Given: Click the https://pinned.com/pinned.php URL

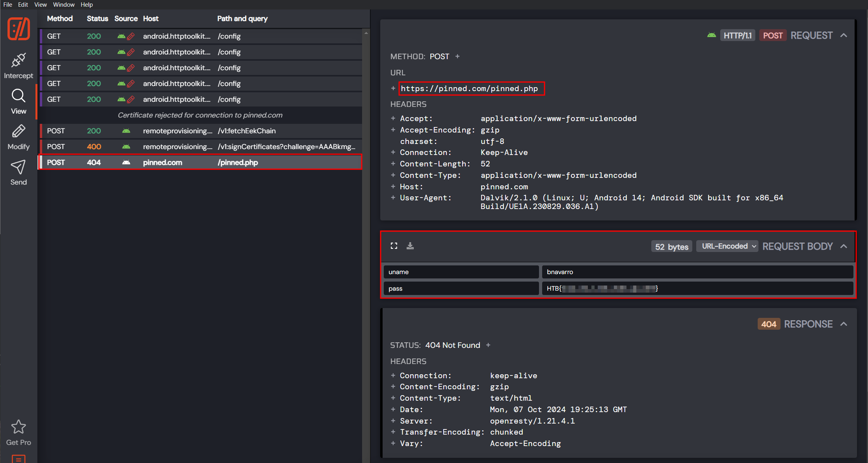Looking at the screenshot, I should (469, 88).
